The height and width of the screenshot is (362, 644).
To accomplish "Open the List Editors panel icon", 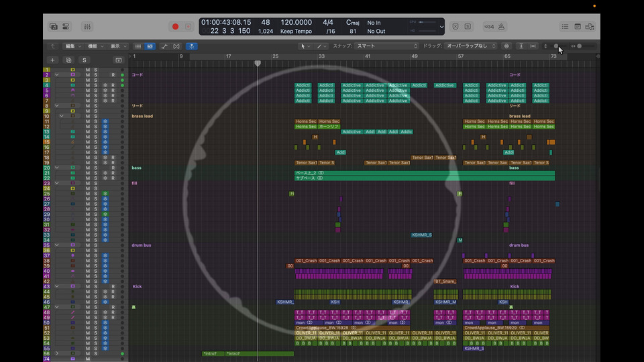I will coord(565,26).
